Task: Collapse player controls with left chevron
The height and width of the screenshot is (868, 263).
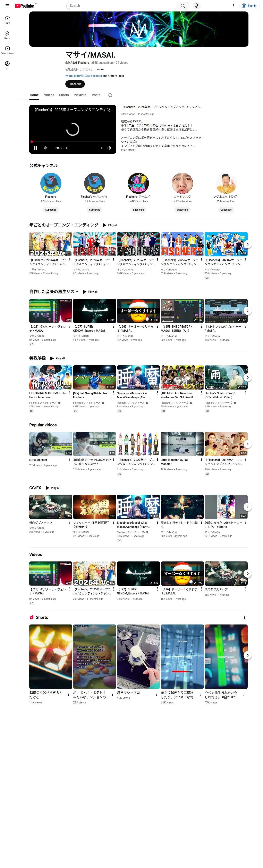Action: pos(102,148)
